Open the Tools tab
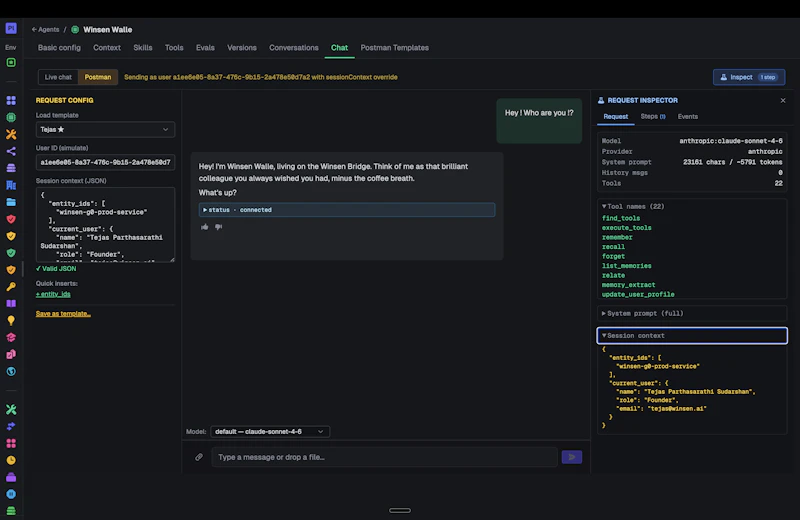Screen dimensions: 800x520 (174, 47)
